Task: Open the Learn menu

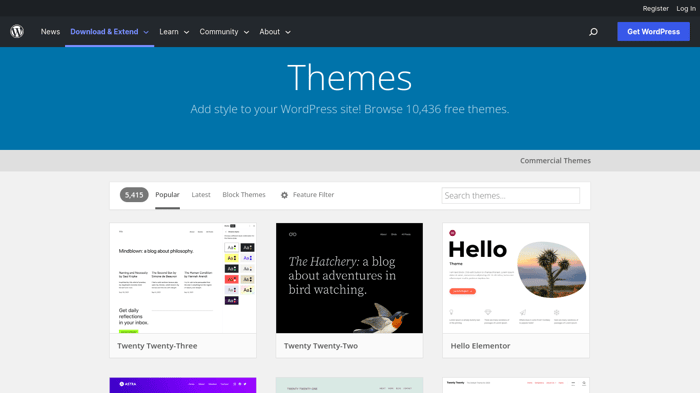Action: pyautogui.click(x=169, y=32)
